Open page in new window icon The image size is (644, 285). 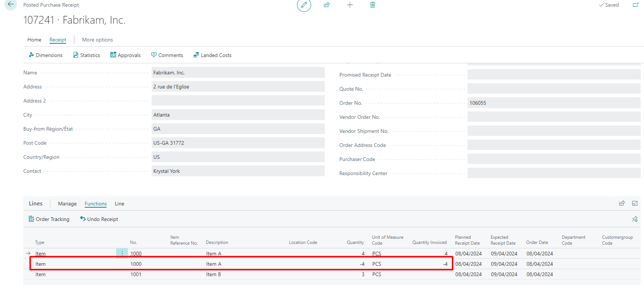pos(635,5)
